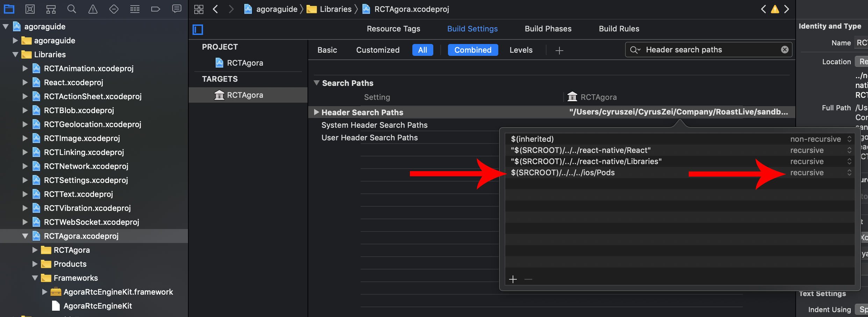
Task: Select React.xcodeproj in navigator
Action: tap(73, 82)
